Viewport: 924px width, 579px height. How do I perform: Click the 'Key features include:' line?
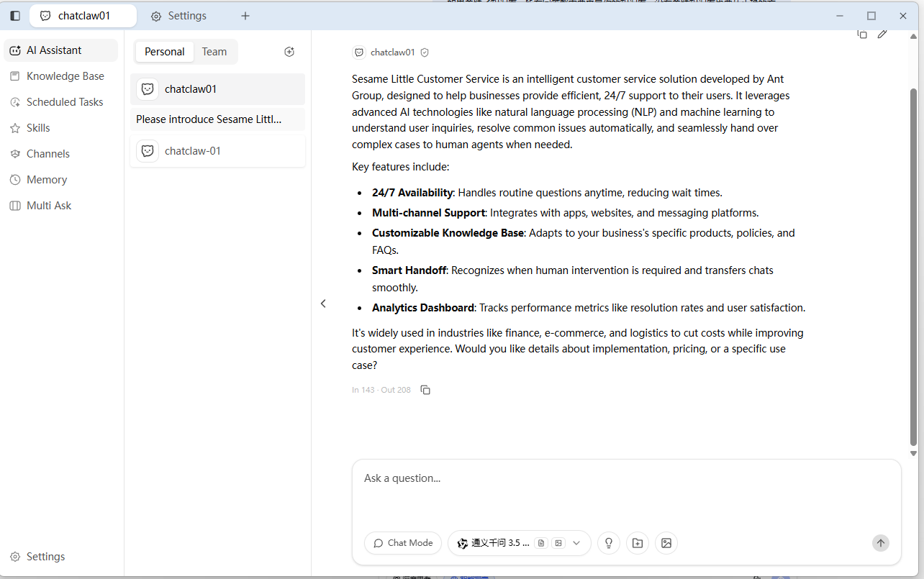coord(400,167)
